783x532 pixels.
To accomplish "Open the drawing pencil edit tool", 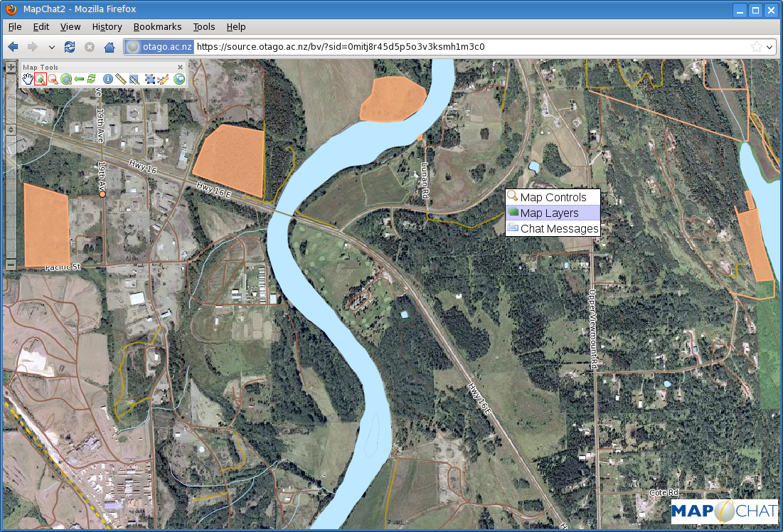I will click(x=163, y=79).
